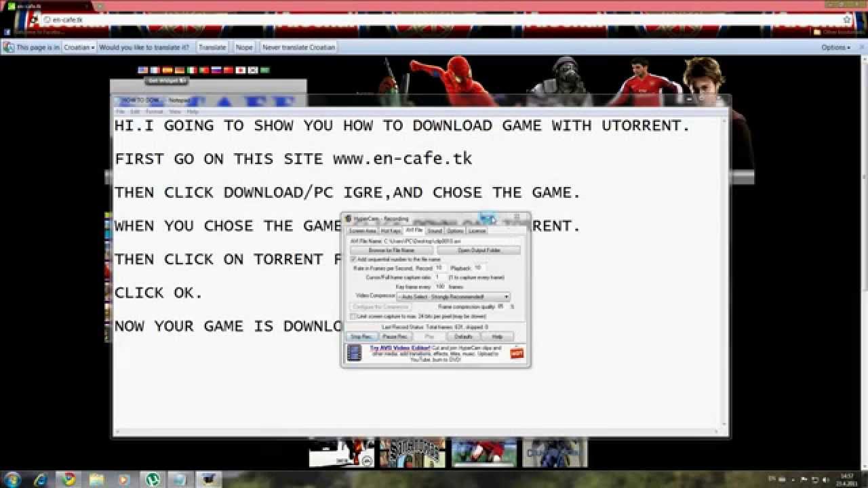Screen dimensions: 868x488
Task: Select the Chinese flag language icon
Action: coord(229,70)
